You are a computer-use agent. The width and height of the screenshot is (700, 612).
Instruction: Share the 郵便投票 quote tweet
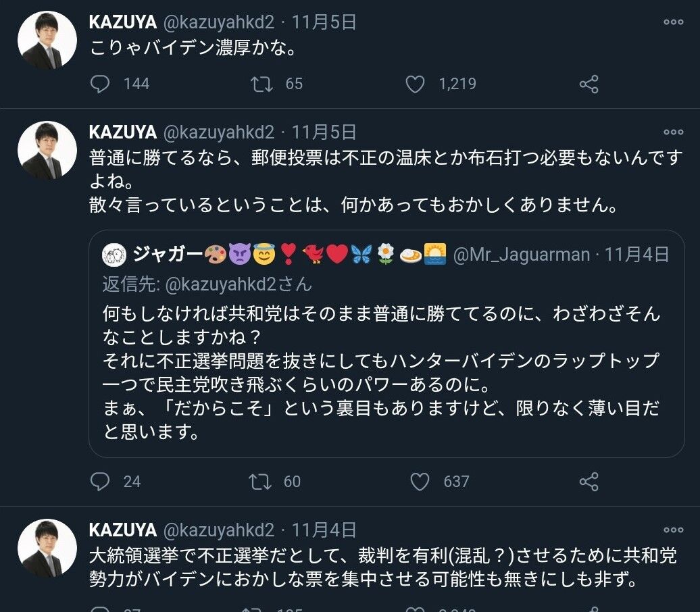click(589, 481)
